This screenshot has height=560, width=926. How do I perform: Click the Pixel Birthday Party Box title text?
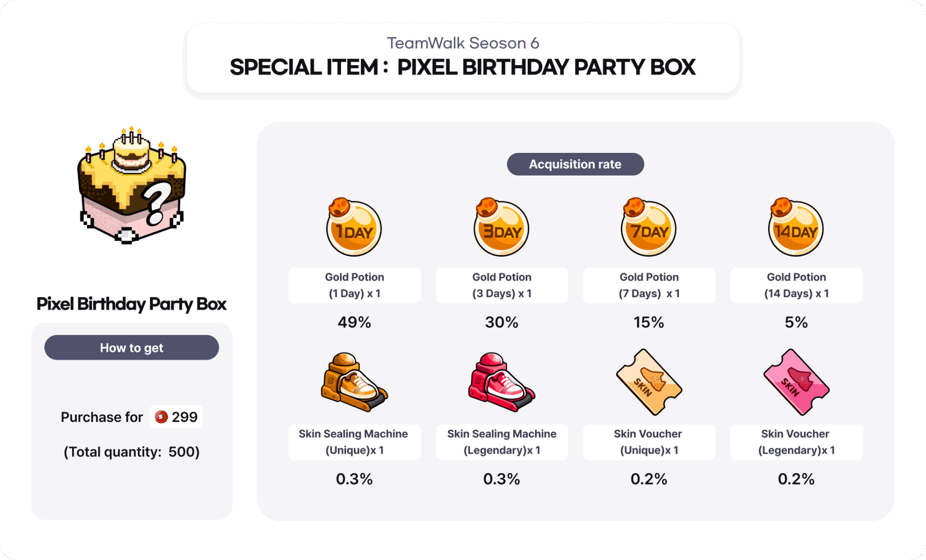[132, 304]
